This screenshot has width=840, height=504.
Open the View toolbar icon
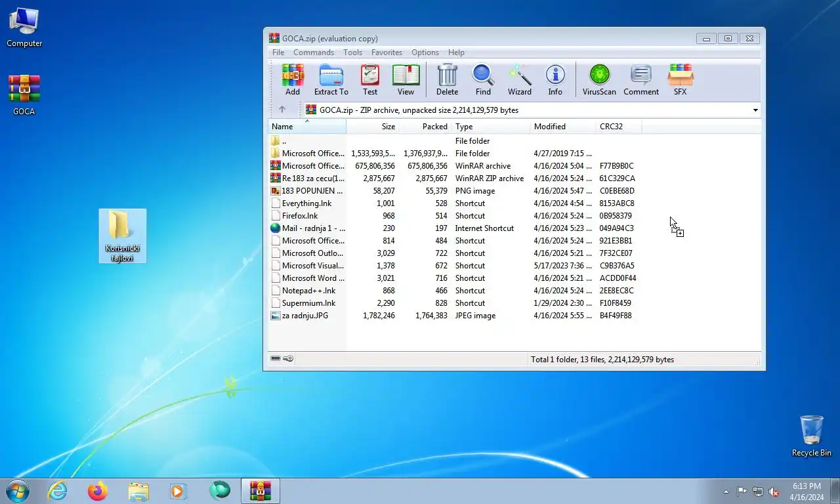tap(406, 80)
